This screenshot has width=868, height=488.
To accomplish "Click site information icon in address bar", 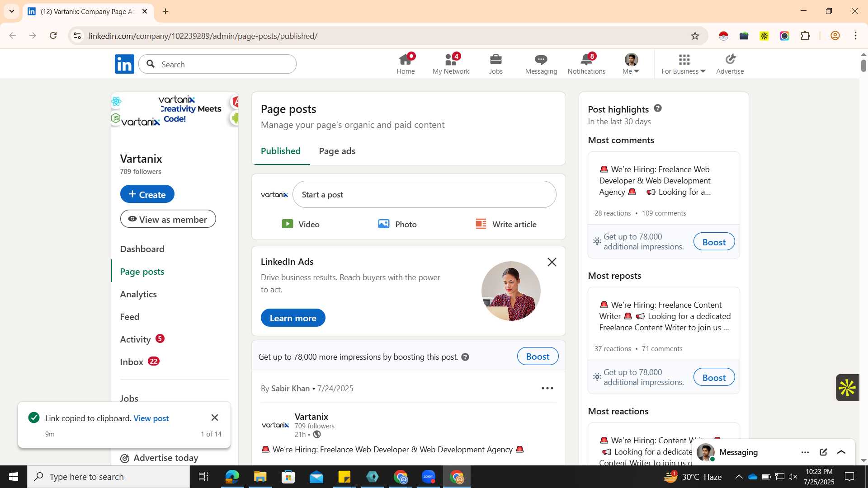I will [78, 36].
